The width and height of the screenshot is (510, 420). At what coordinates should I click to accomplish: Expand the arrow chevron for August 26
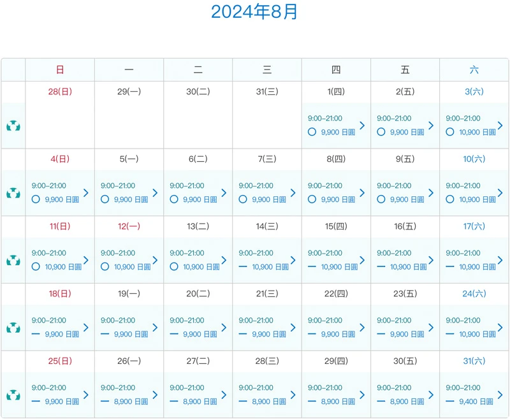(x=155, y=395)
